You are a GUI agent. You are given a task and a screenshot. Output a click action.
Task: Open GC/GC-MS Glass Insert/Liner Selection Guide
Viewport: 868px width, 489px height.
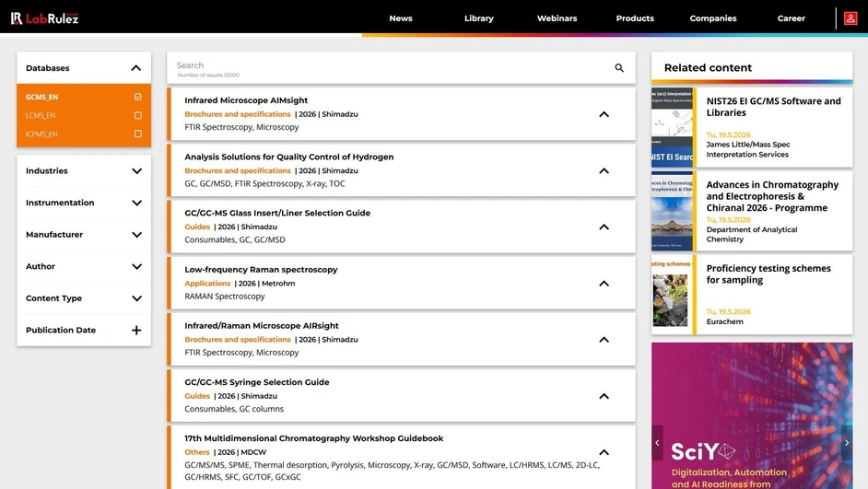277,213
